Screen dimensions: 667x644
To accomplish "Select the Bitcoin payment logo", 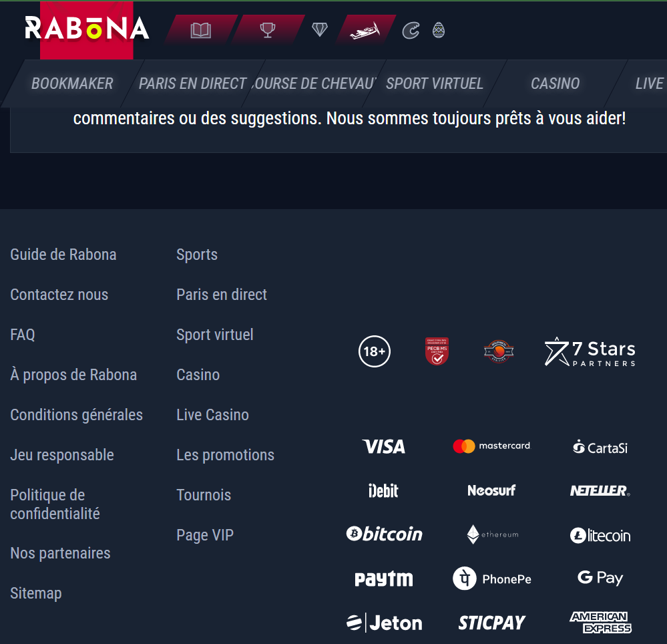I will click(385, 534).
